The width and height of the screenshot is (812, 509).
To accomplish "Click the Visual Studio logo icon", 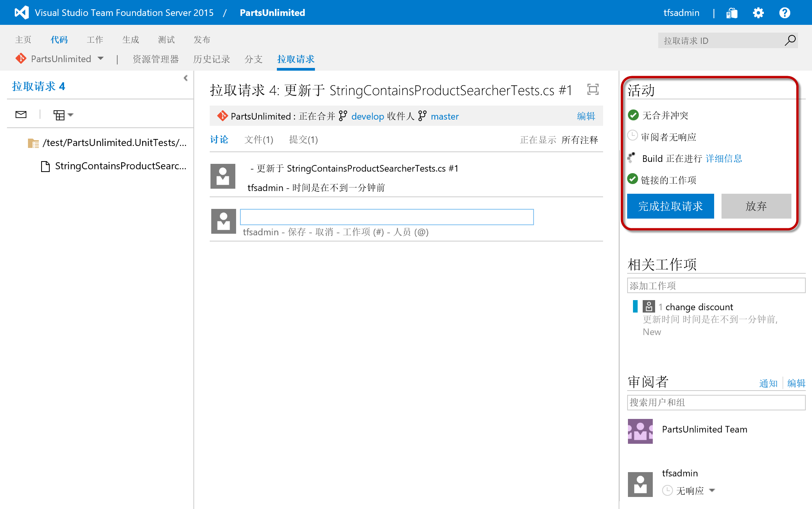I will pyautogui.click(x=21, y=12).
